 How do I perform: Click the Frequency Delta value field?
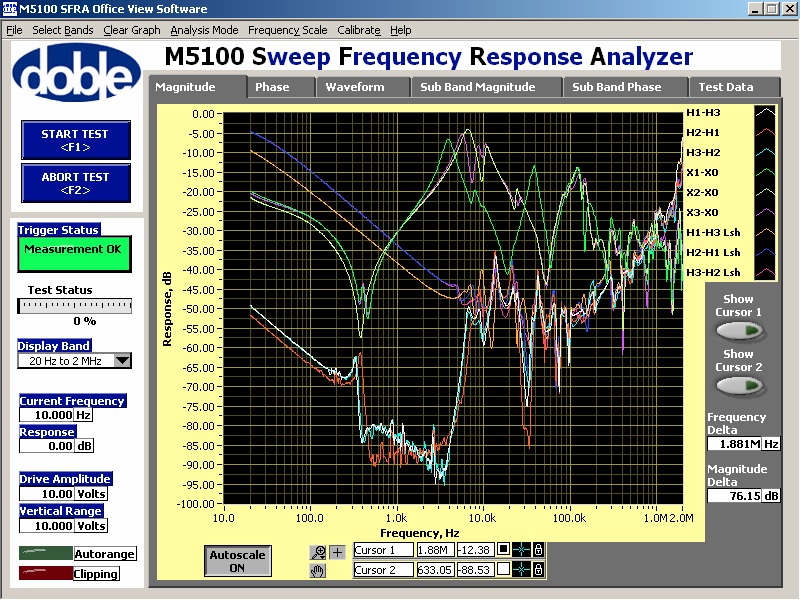click(x=735, y=444)
